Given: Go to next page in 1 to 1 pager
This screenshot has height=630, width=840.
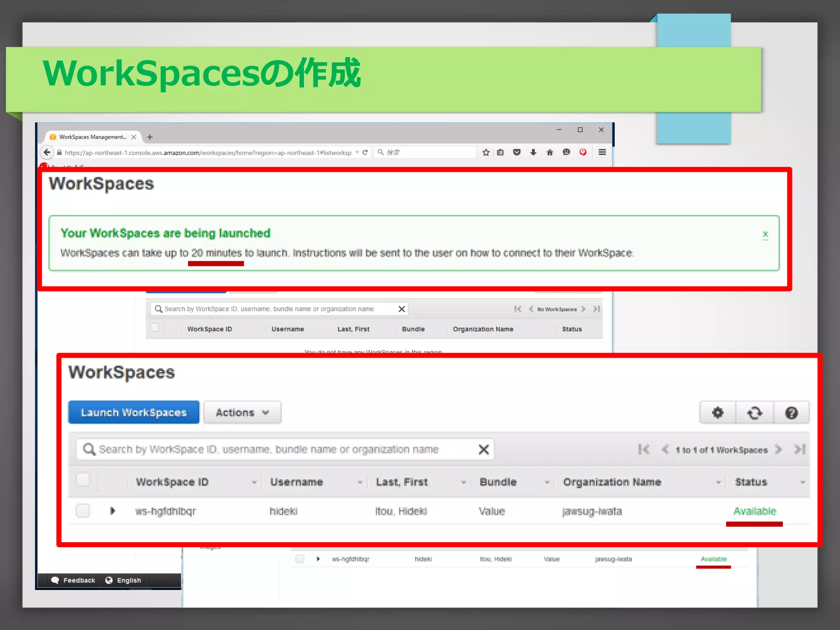Looking at the screenshot, I should [778, 450].
